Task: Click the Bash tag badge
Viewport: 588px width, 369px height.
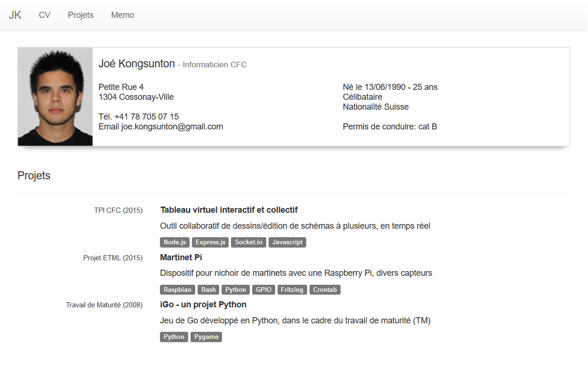Action: pos(208,289)
